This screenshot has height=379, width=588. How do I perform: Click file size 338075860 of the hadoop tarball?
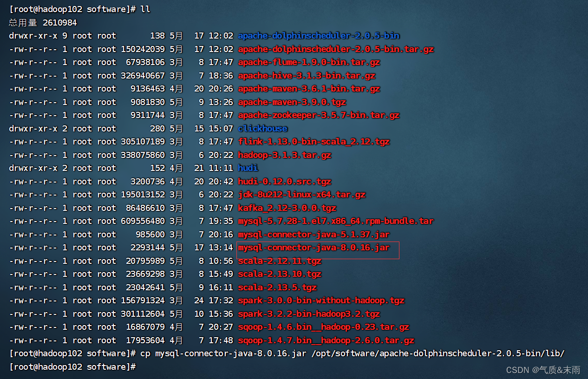143,155
